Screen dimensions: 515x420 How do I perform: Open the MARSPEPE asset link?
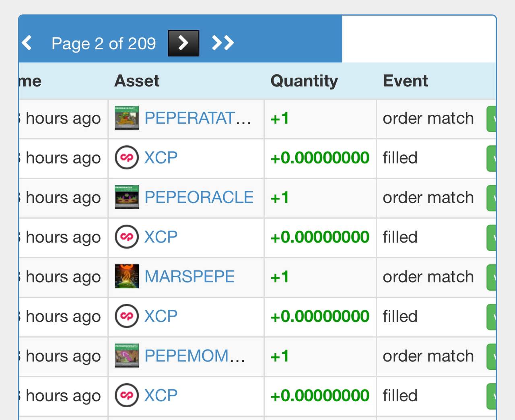click(190, 277)
